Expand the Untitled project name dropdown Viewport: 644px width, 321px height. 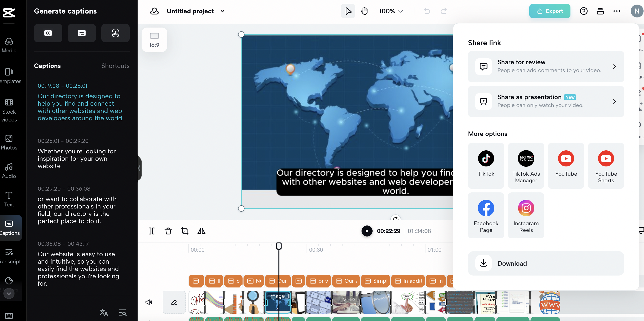222,11
